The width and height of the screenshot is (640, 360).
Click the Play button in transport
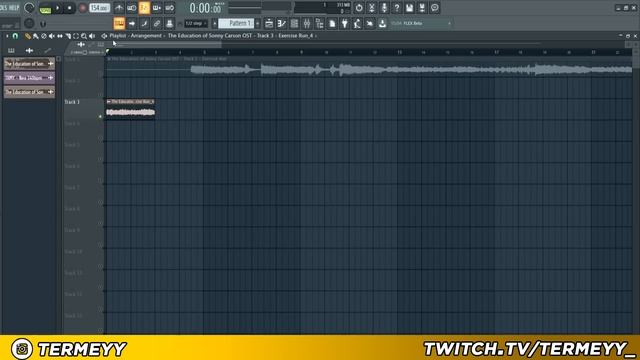click(x=58, y=8)
